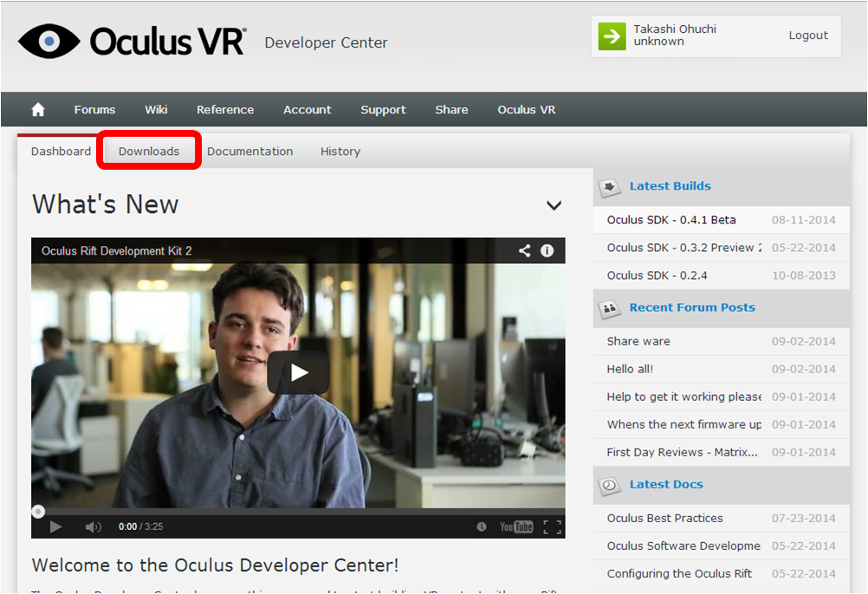The width and height of the screenshot is (868, 594).
Task: Click the video title Oculus Rift Development Kit 2
Action: point(116,251)
